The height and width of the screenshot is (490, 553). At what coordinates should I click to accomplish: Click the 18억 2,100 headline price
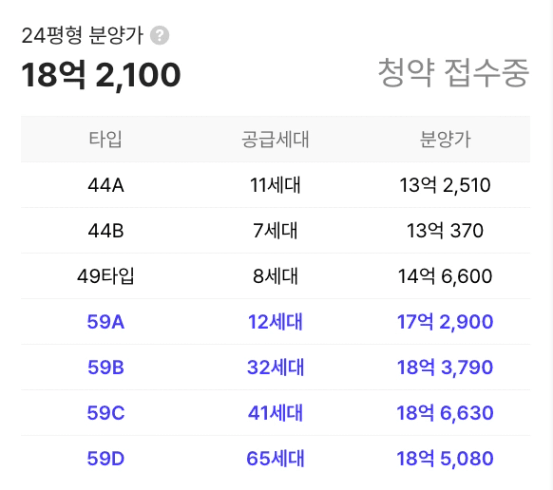101,75
